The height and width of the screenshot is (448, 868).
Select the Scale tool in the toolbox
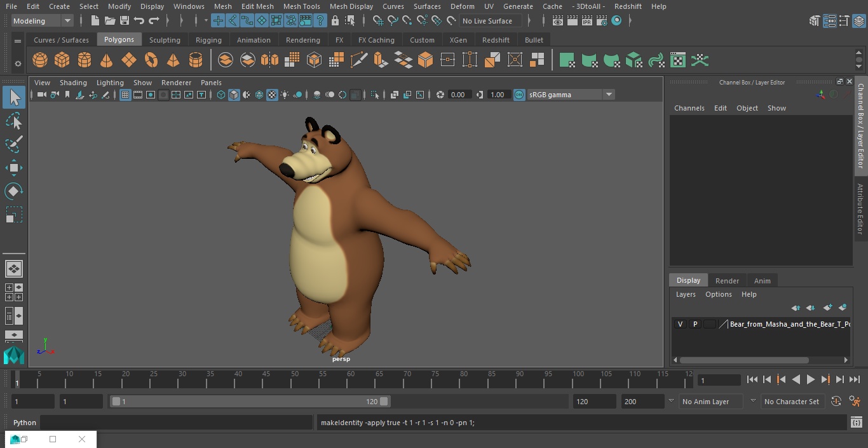point(14,215)
